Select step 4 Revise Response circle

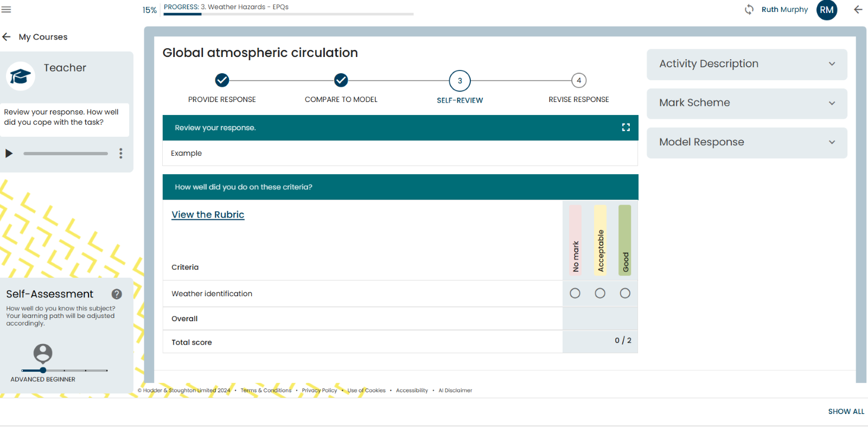579,80
